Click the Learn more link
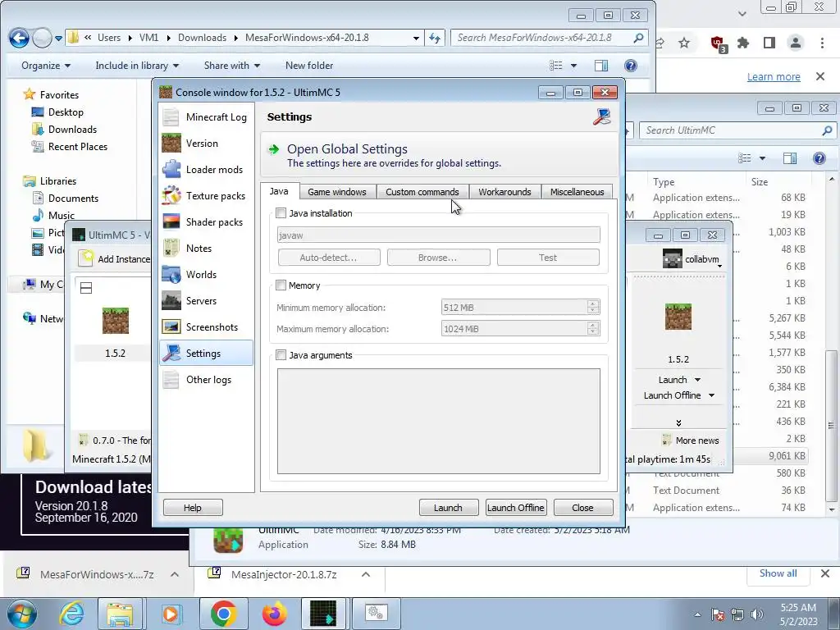840x630 pixels. coord(774,76)
